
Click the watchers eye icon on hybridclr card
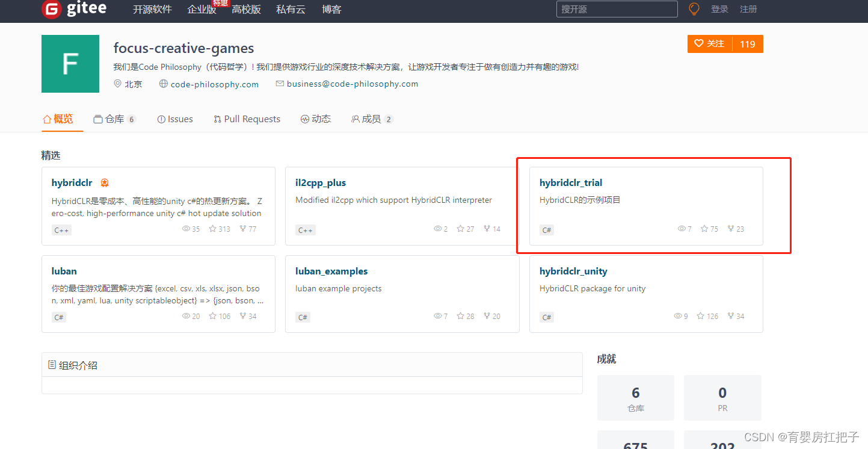186,229
